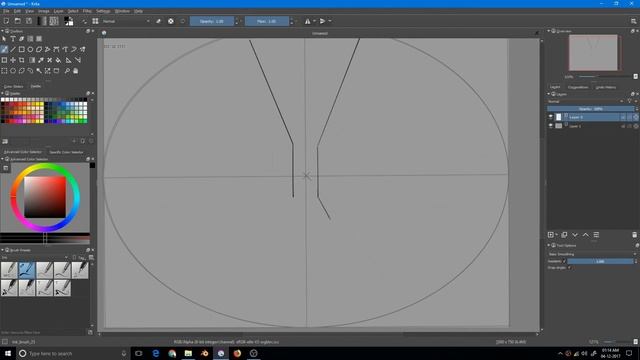This screenshot has height=360, width=640.
Task: Open the Layers blending mode dropdown
Action: [x=586, y=101]
